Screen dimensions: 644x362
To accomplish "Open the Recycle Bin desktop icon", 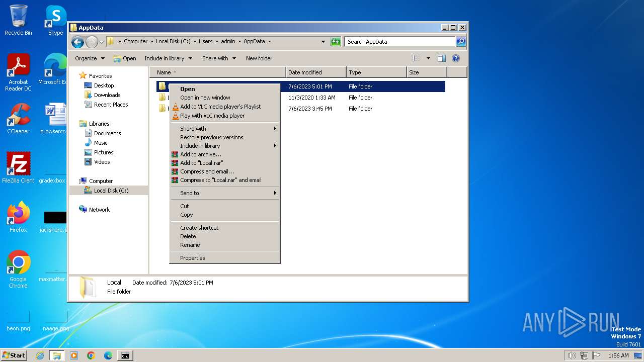I will click(x=18, y=20).
